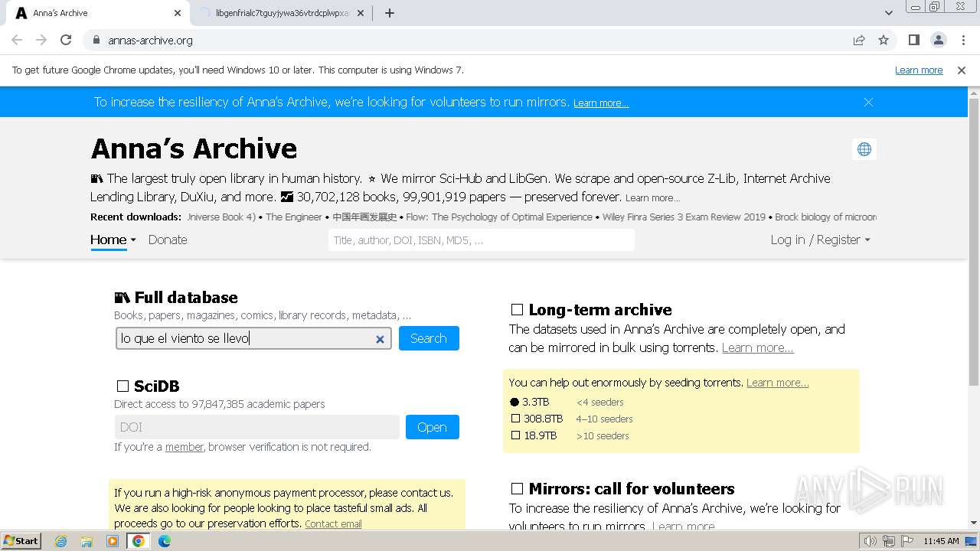The width and height of the screenshot is (980, 551).
Task: Close the Anna's Archive tab
Action: (x=178, y=13)
